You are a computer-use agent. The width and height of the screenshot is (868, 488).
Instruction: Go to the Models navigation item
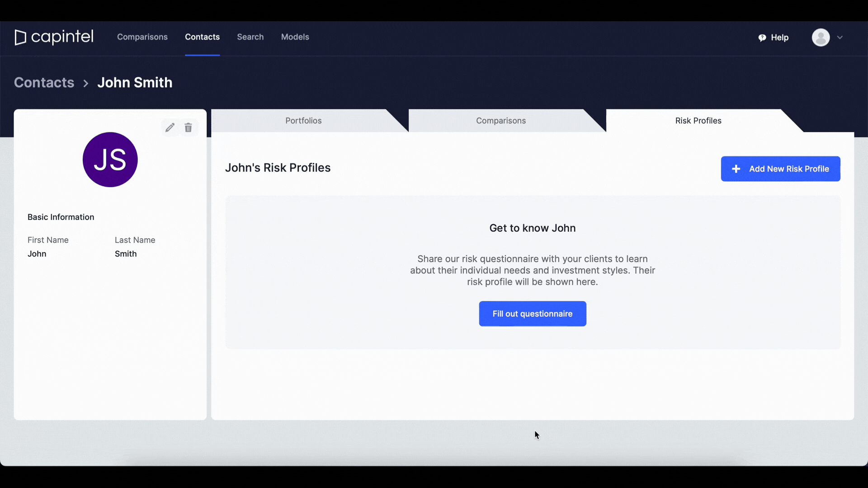pos(295,37)
